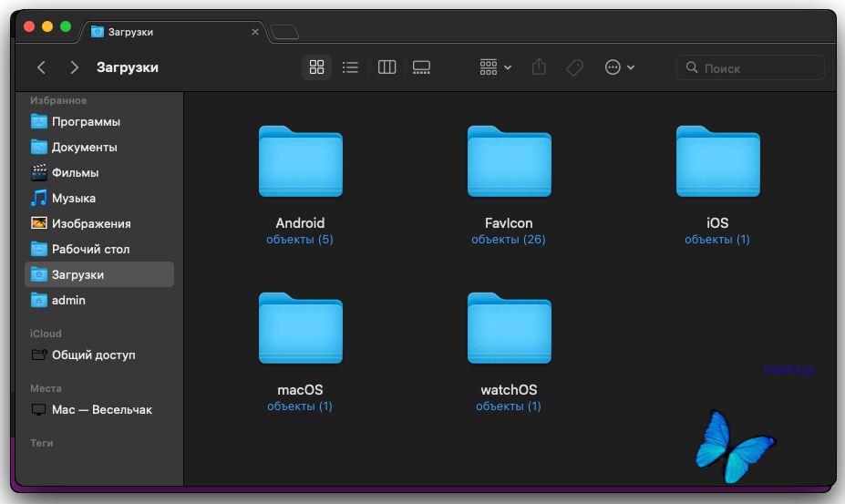Open Рабочий стол in the sidebar
Screen dimensions: 845x504
tap(99, 249)
